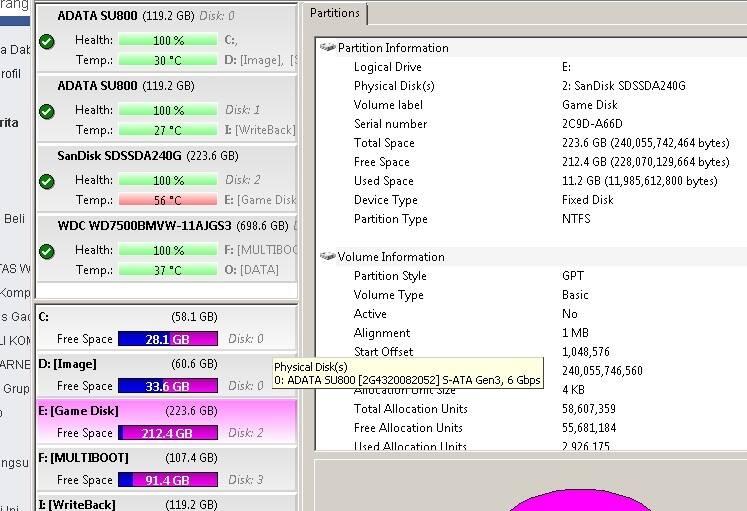Click the Partition Information header disk icon
The image size is (747, 511).
(328, 47)
